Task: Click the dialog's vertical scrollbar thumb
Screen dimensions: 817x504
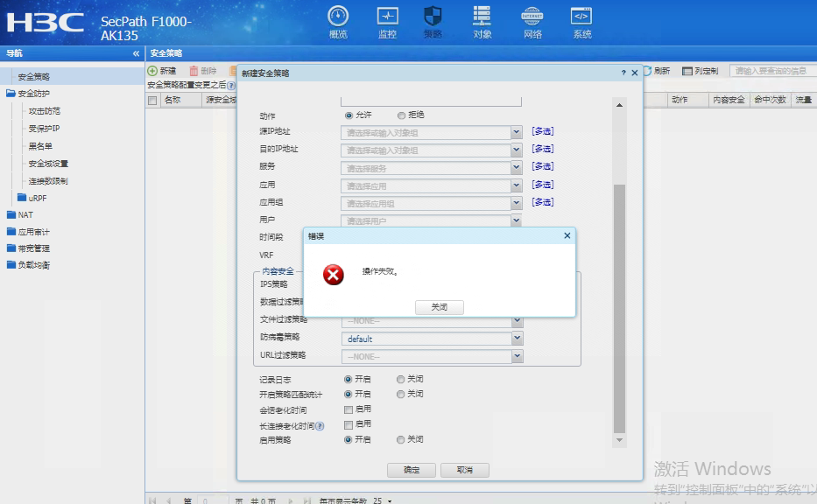Action: point(619,309)
